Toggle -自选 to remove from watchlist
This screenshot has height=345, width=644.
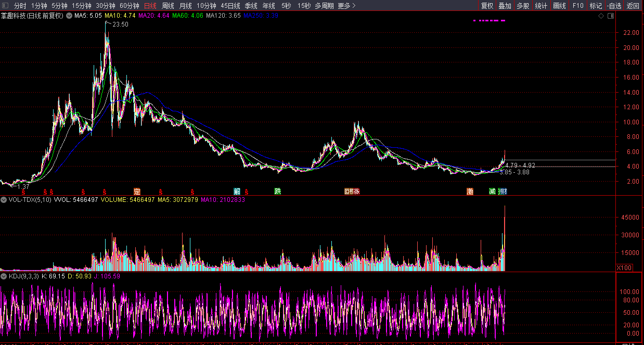[614, 6]
